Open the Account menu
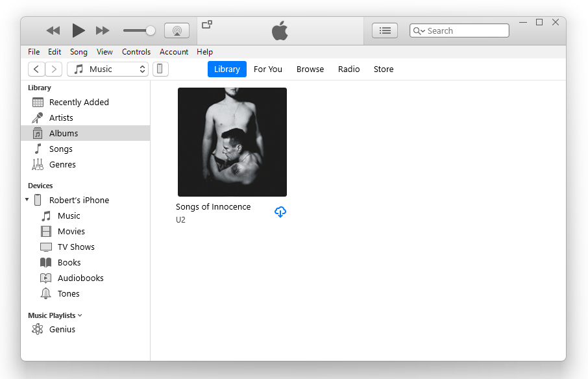 point(174,52)
